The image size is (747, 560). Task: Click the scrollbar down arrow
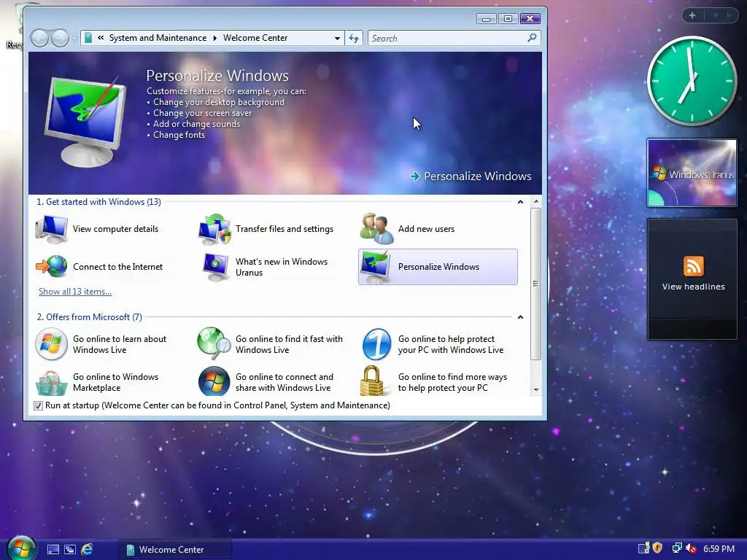[536, 389]
